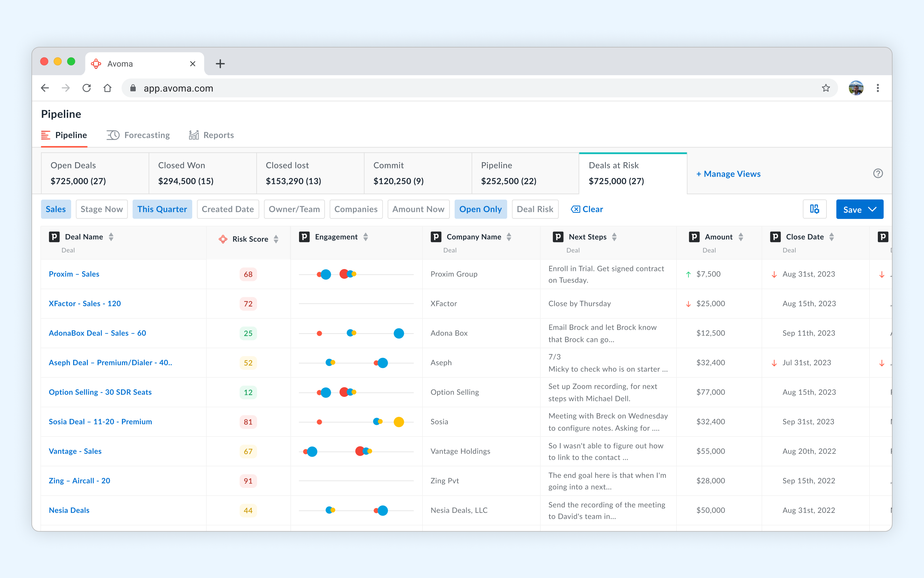The image size is (924, 578).
Task: Switch to the Reports tab
Action: pos(211,135)
